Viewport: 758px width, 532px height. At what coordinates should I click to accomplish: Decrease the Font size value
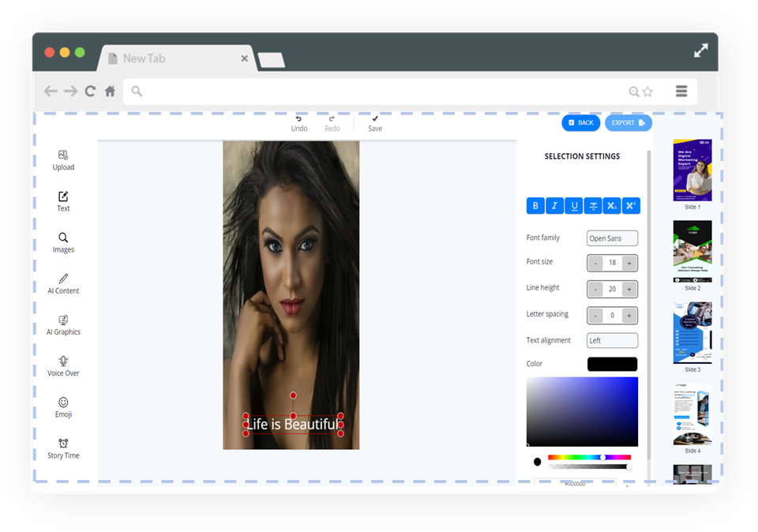tap(595, 264)
